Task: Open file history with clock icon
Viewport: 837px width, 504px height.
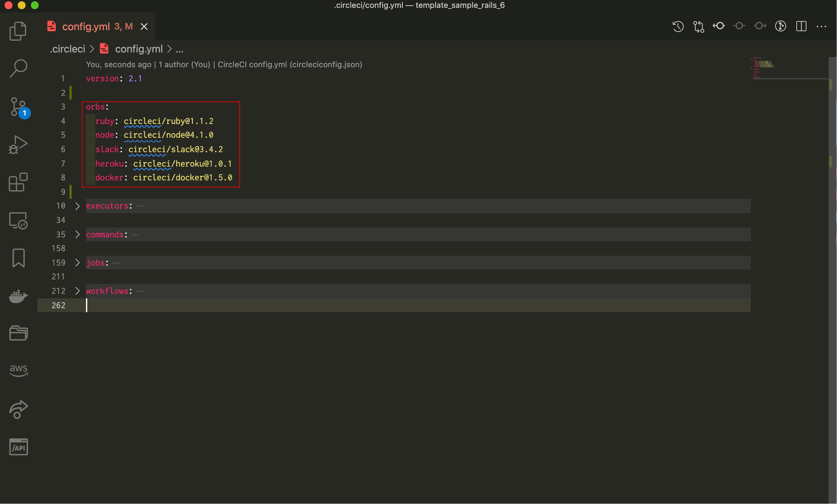Action: click(x=678, y=26)
